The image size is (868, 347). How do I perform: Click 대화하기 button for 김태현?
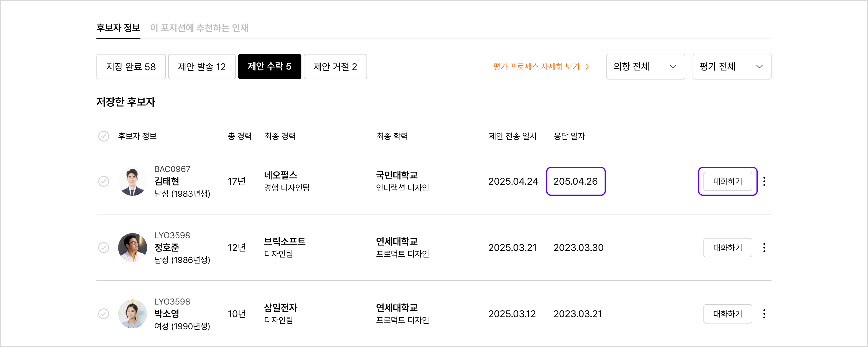point(728,181)
